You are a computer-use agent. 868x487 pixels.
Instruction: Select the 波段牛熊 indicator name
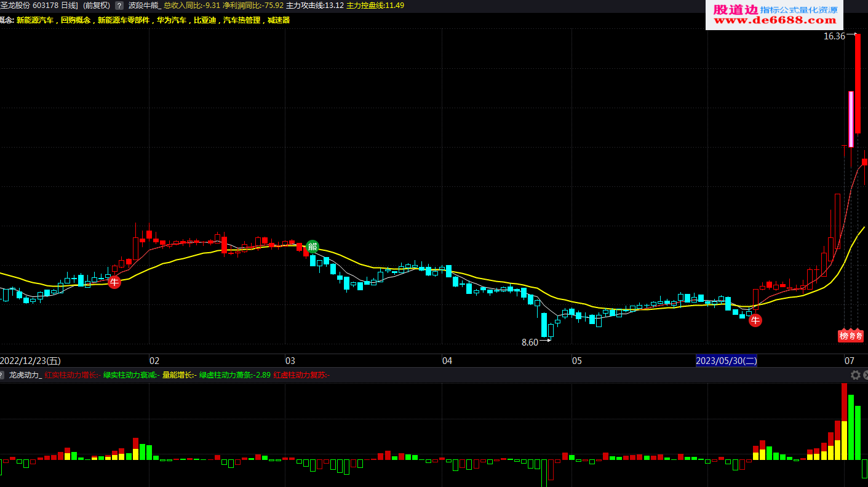coord(145,5)
